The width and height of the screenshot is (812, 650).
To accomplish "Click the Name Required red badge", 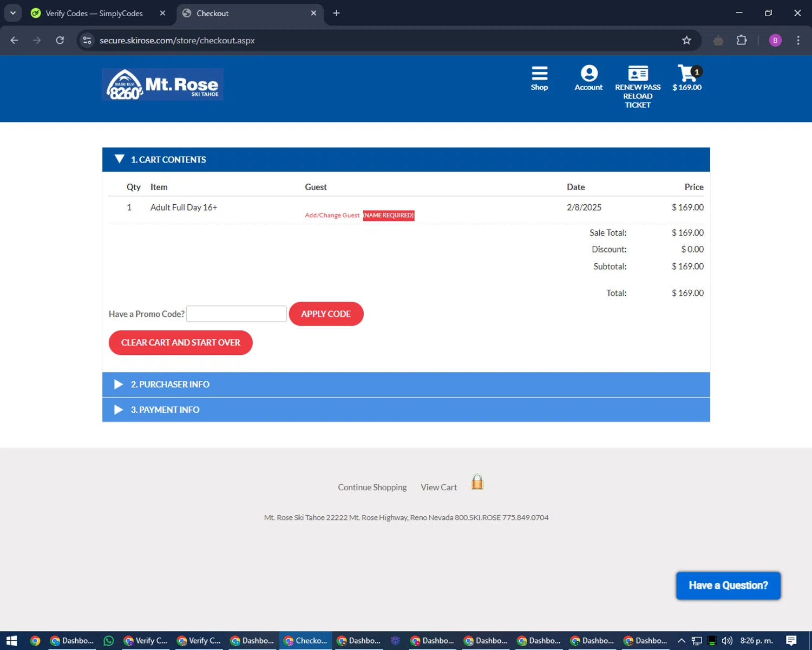I will (389, 215).
